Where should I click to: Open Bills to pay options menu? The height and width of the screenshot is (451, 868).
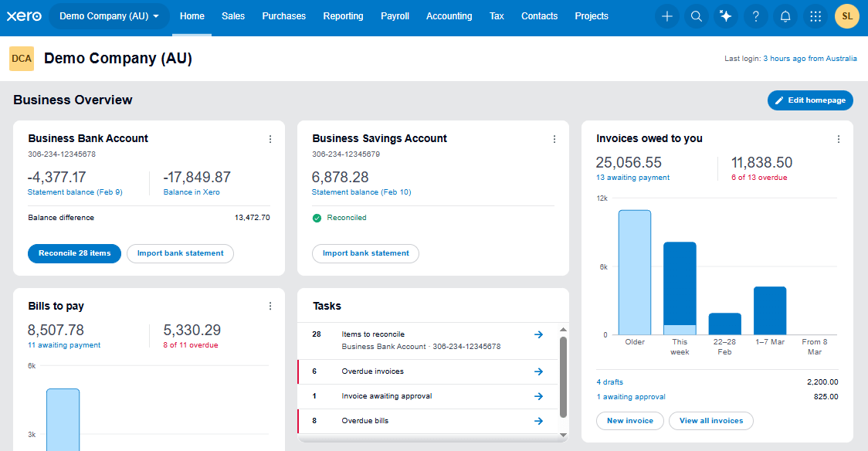[270, 307]
